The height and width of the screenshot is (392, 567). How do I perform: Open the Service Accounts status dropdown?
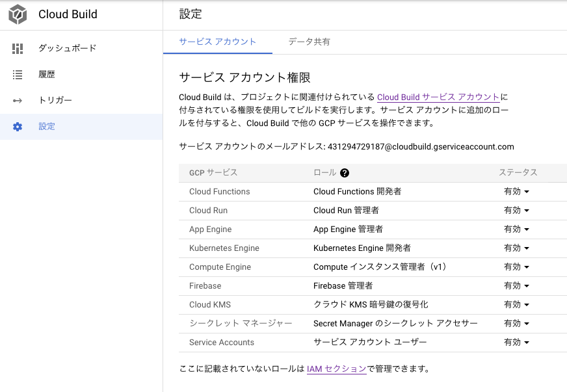516,342
